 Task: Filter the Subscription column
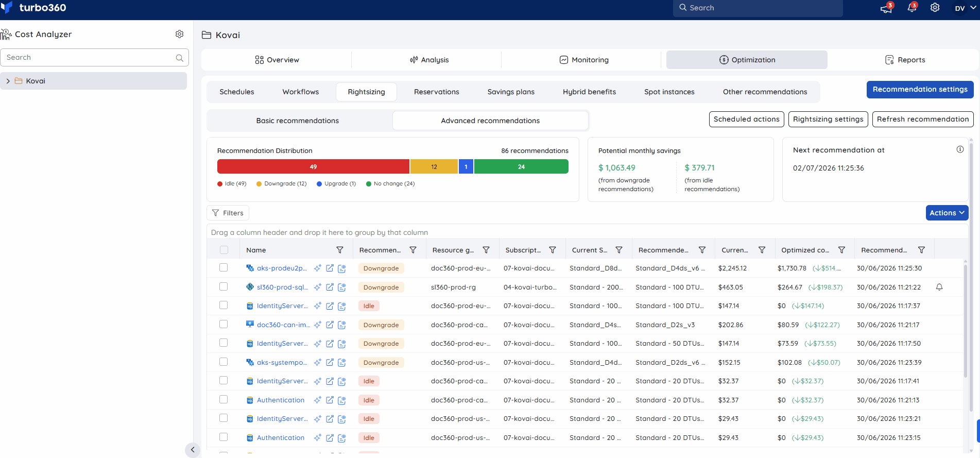pyautogui.click(x=553, y=250)
